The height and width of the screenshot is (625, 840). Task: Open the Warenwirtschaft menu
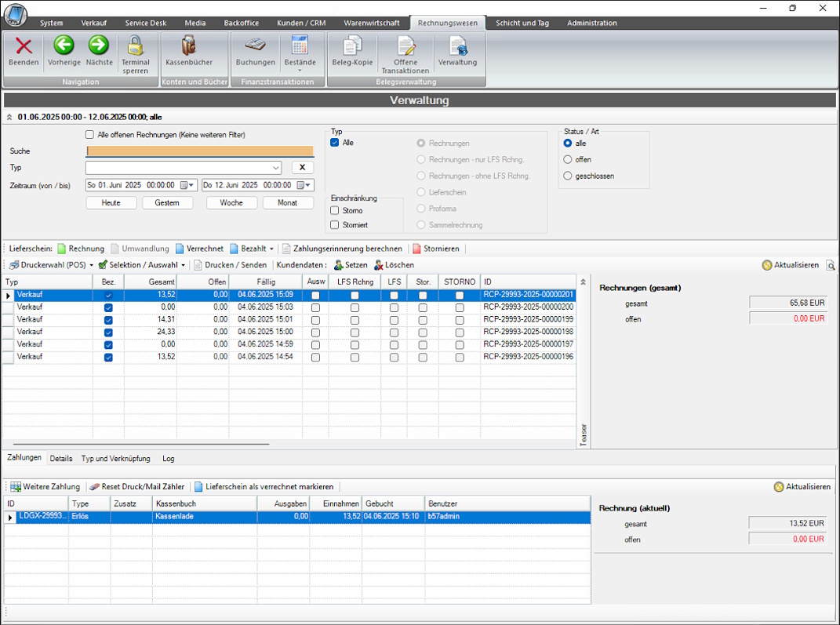coord(373,23)
